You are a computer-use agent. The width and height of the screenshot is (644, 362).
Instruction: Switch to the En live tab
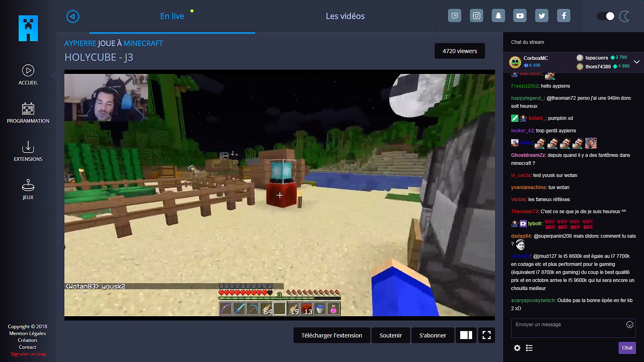(x=172, y=16)
